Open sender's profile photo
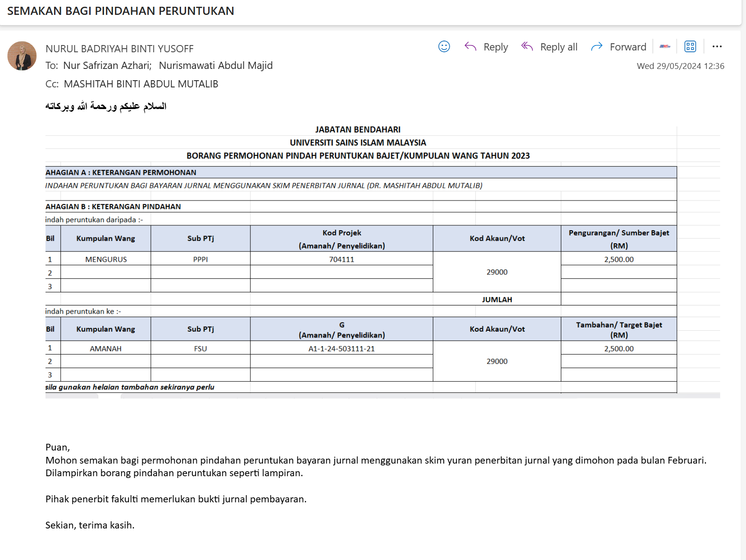Viewport: 746px width, 560px height. [22, 56]
